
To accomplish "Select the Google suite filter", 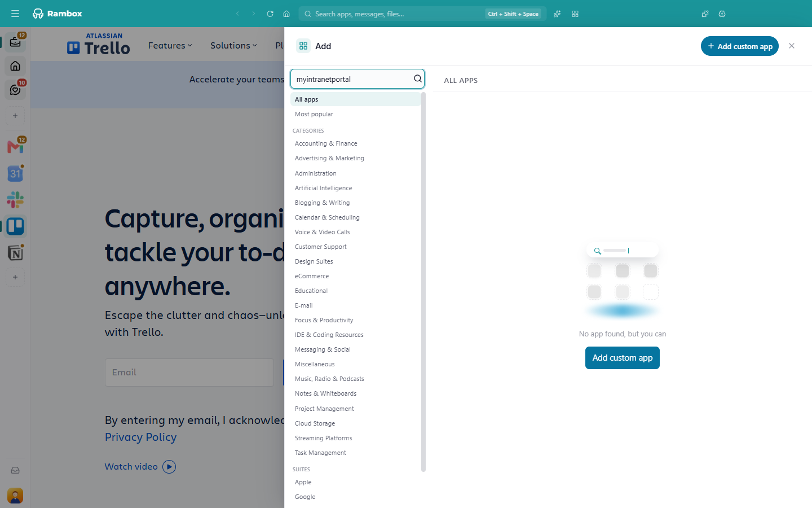I will pyautogui.click(x=356, y=497).
